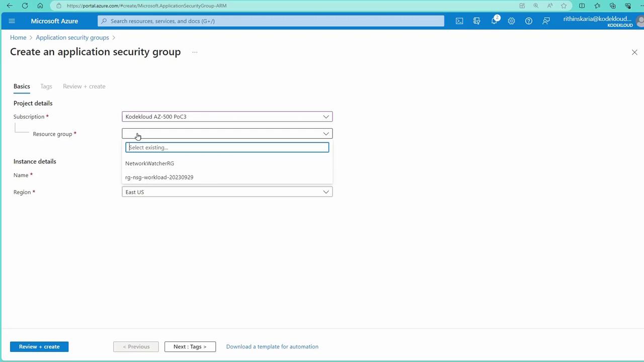Open Cloud Shell from the top bar
The width and height of the screenshot is (644, 362).
tap(459, 21)
